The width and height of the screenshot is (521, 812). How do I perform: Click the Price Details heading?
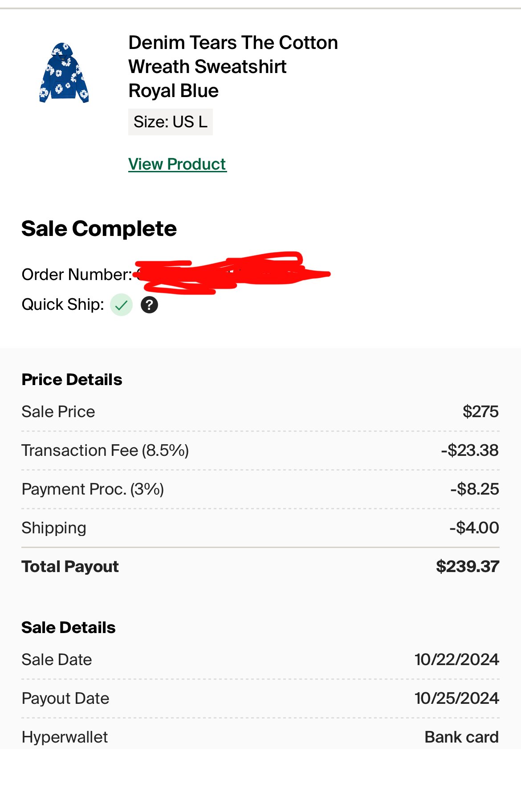[x=72, y=380]
